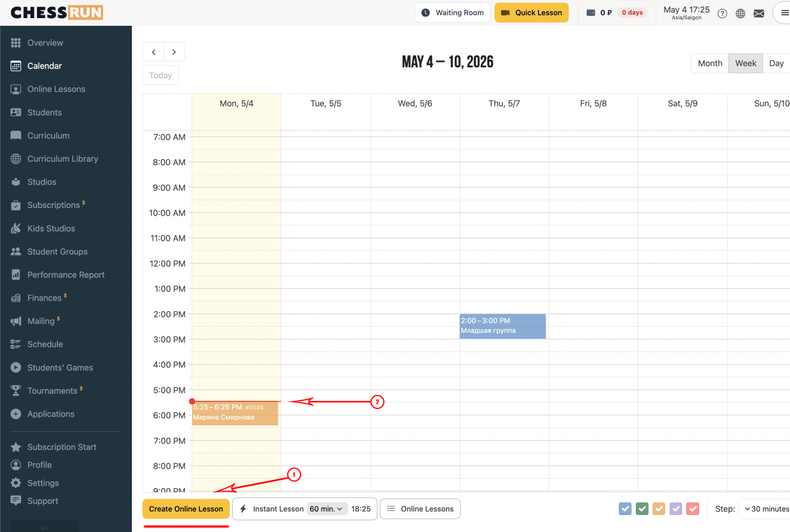Click the Mailing megaphone icon

[x=16, y=321]
